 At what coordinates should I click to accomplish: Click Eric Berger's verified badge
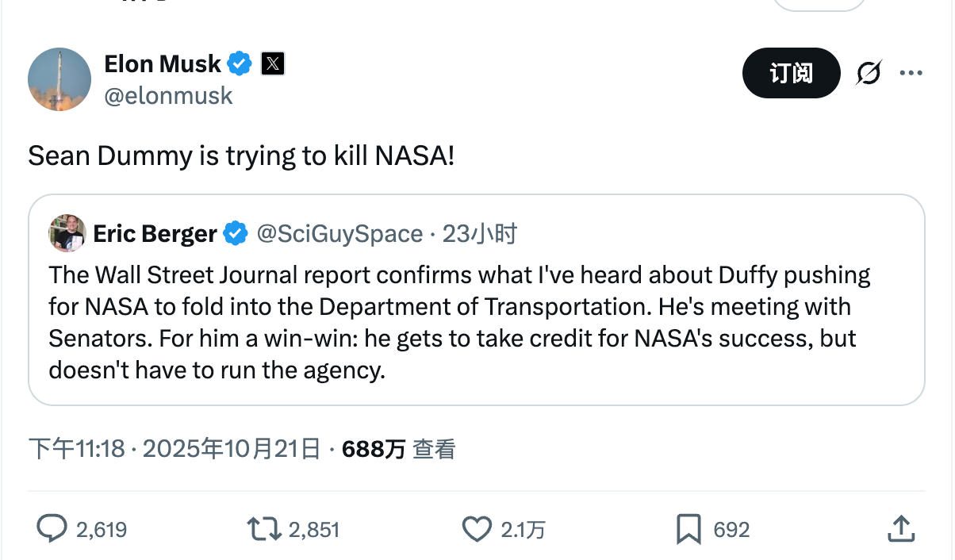(x=236, y=234)
